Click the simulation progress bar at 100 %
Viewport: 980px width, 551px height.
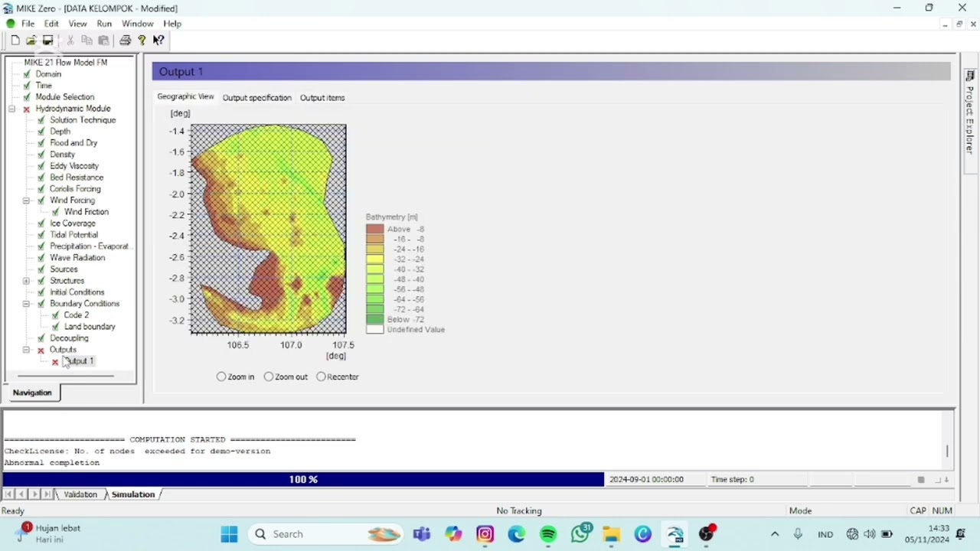[303, 480]
